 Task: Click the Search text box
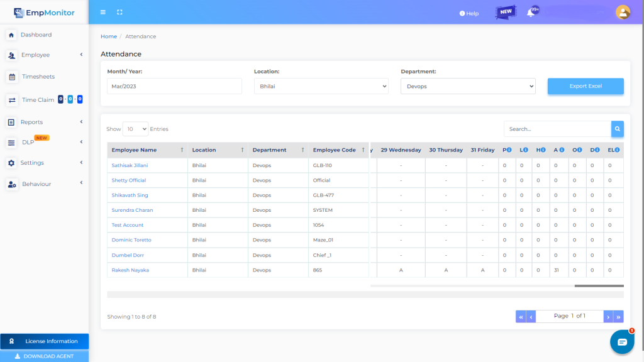pos(557,129)
